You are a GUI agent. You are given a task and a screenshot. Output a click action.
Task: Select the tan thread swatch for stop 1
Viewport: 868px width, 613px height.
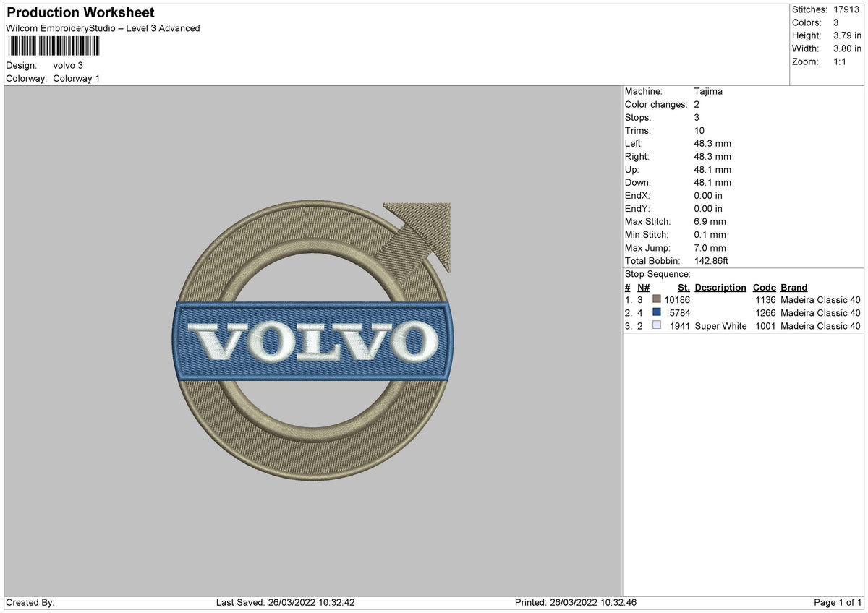[x=655, y=299]
